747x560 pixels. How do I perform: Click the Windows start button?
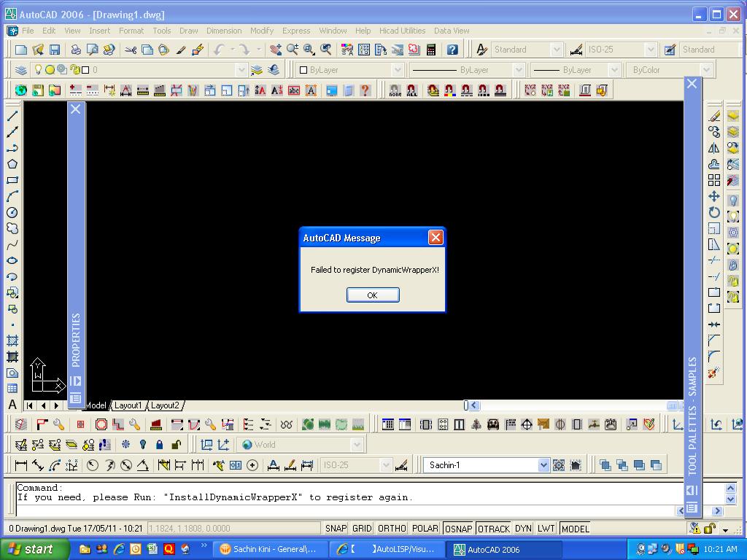(34, 549)
